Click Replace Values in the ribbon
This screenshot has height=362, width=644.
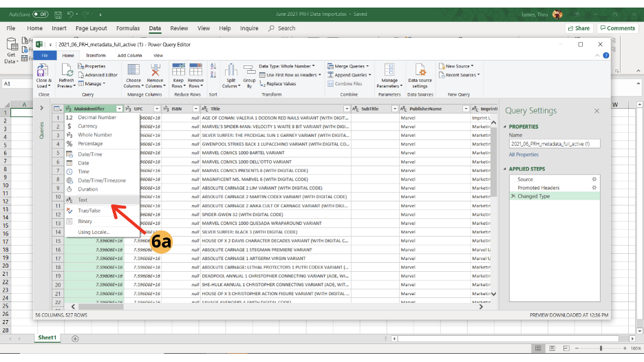pyautogui.click(x=278, y=84)
